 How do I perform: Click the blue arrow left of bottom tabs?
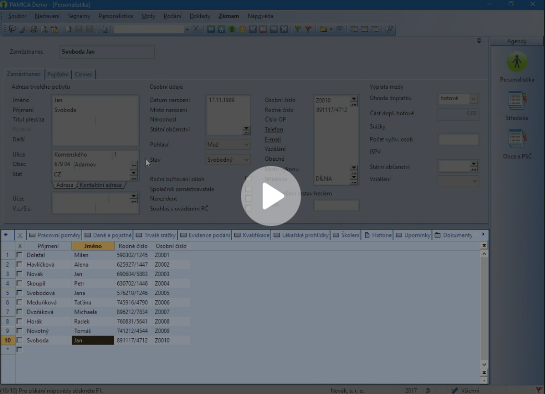[x=6, y=235]
